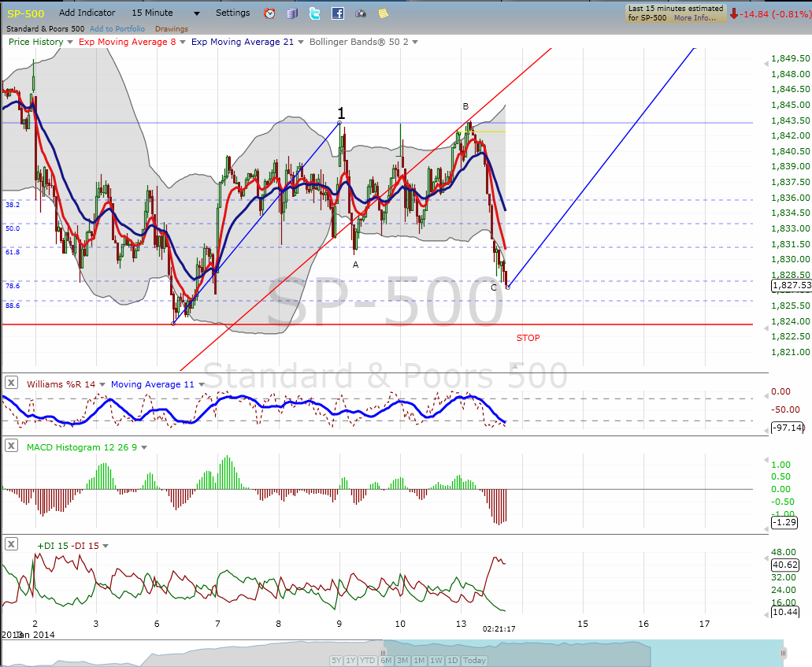Expand Exp Moving Average 21 options

point(300,42)
